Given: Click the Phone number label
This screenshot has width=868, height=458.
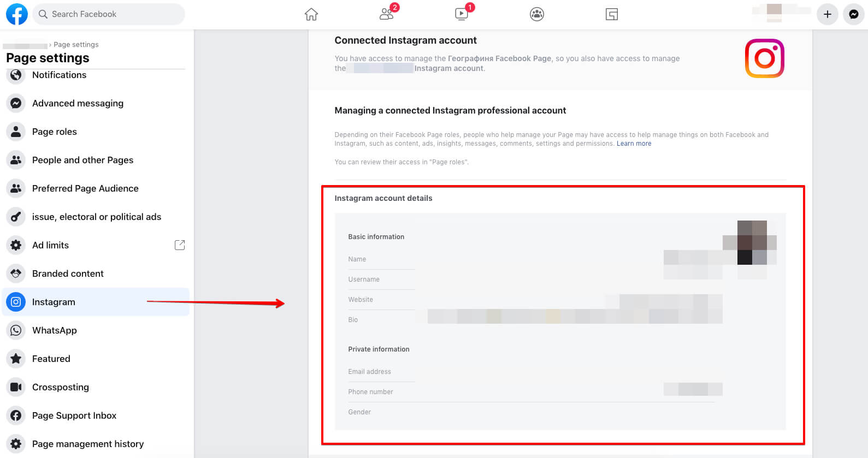Looking at the screenshot, I should [370, 392].
